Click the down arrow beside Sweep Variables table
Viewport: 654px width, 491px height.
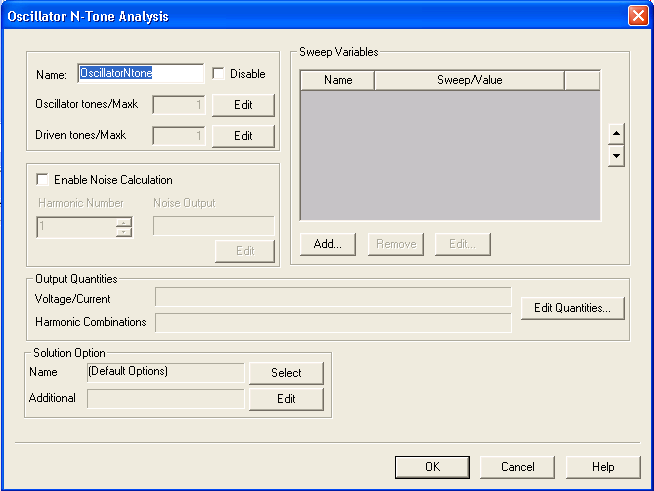pyautogui.click(x=616, y=156)
